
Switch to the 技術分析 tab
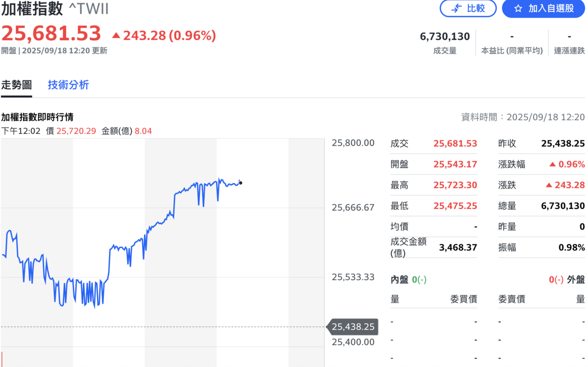(x=68, y=85)
